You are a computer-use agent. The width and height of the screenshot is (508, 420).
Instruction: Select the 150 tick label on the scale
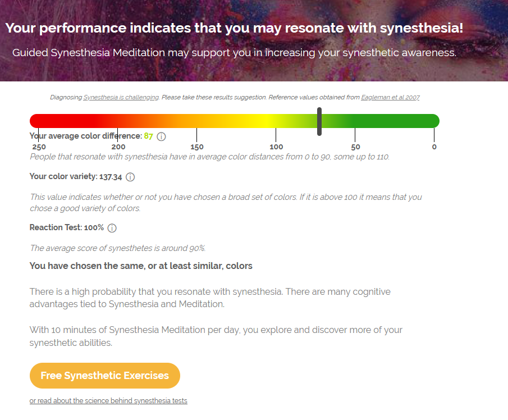point(197,147)
